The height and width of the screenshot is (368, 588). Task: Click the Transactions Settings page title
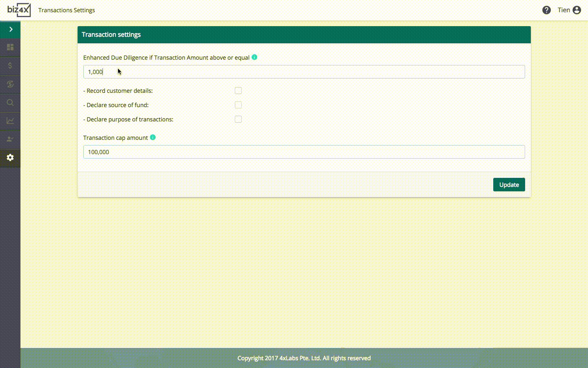click(x=67, y=10)
